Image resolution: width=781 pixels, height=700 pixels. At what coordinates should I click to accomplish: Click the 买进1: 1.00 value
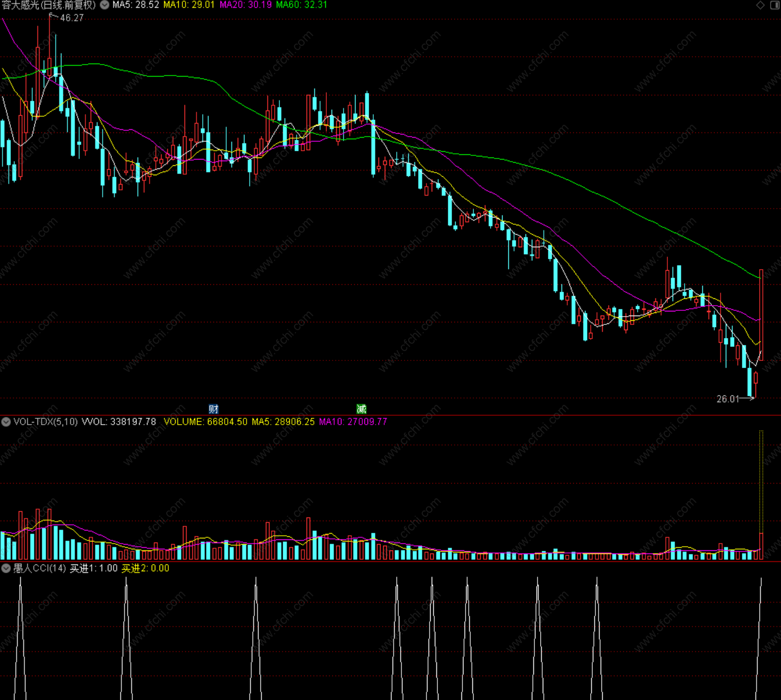[x=94, y=569]
